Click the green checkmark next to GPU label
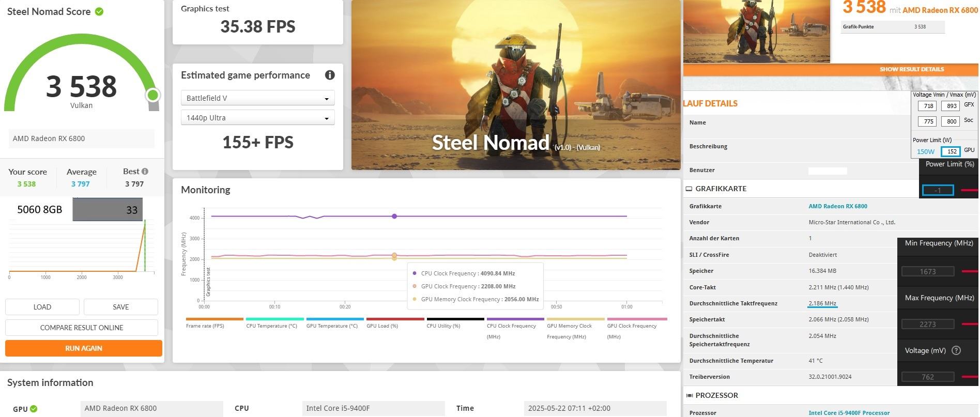This screenshot has width=980, height=417. (34, 409)
